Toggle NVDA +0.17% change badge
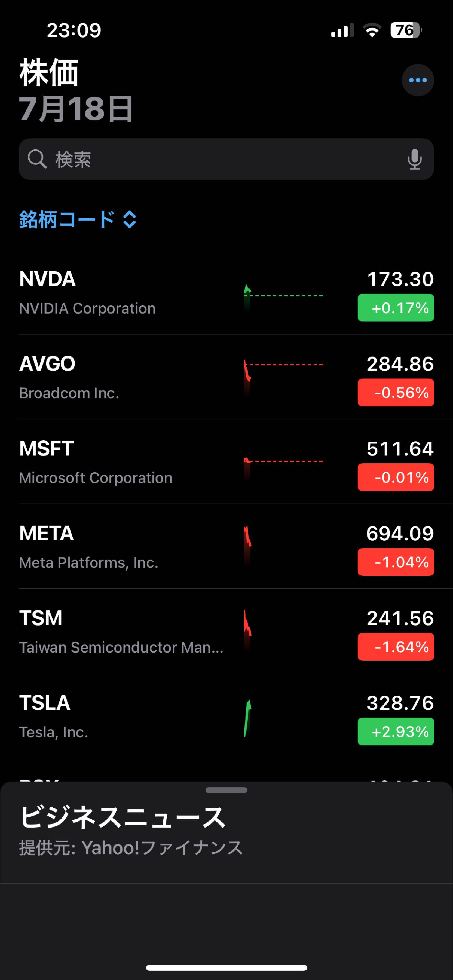 click(396, 308)
